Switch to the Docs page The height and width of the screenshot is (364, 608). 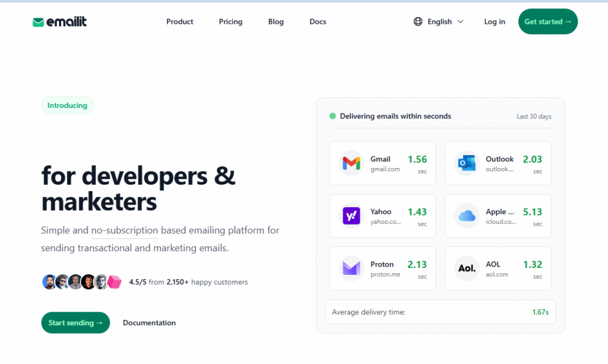318,22
